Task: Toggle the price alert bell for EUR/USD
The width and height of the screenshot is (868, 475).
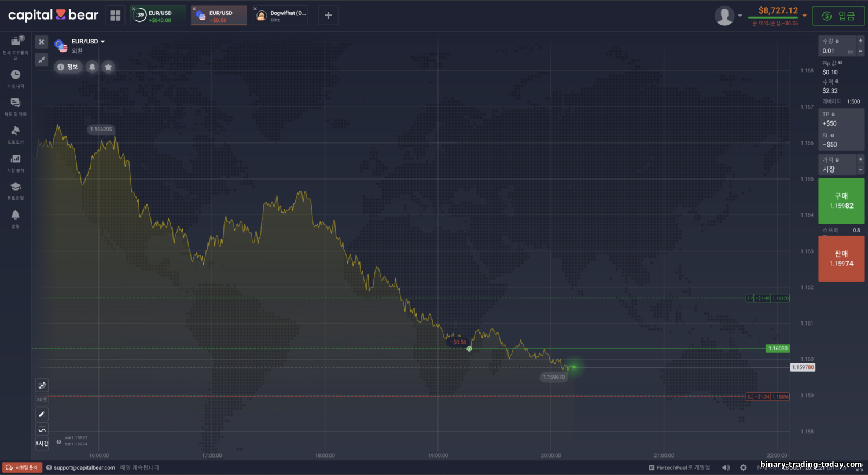Action: (x=92, y=67)
